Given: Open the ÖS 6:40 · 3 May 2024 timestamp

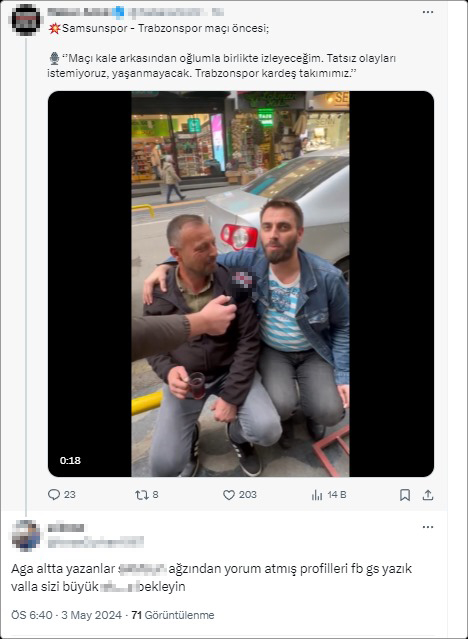Looking at the screenshot, I should 66,615.
